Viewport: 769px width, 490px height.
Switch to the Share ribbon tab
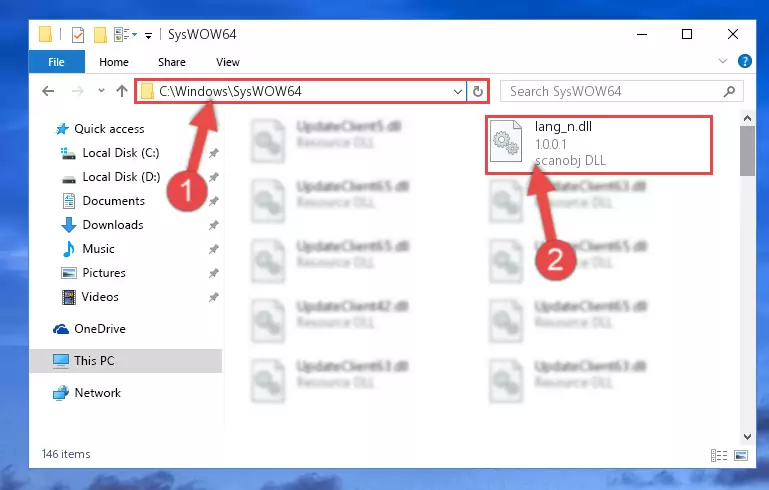click(172, 62)
